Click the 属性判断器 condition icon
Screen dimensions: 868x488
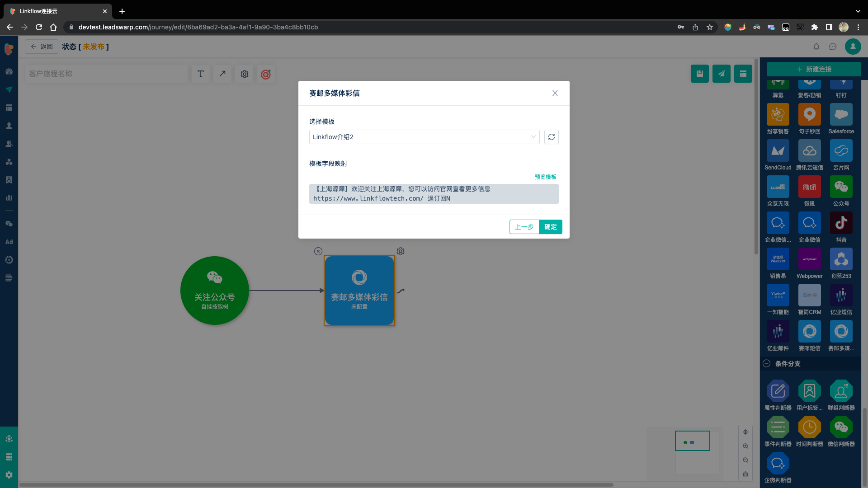[x=778, y=391]
